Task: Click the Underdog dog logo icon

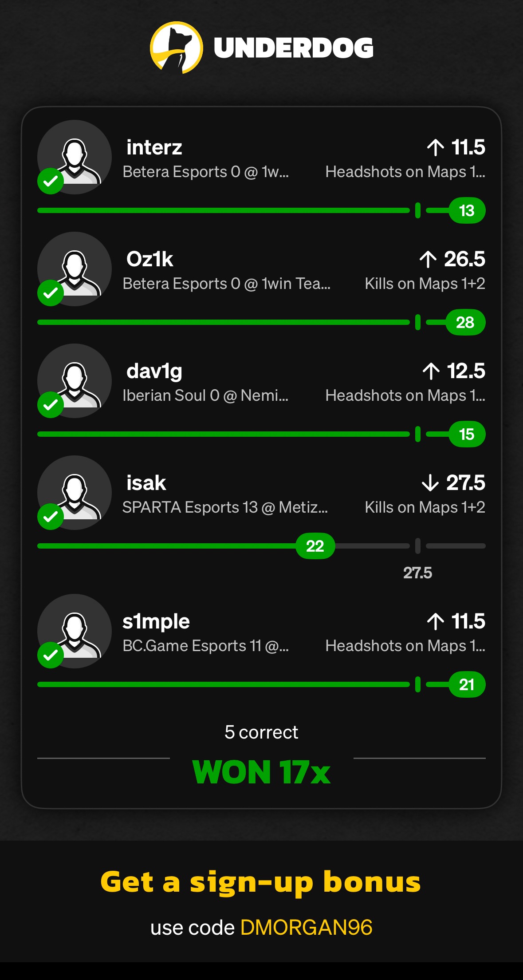Action: (x=177, y=47)
